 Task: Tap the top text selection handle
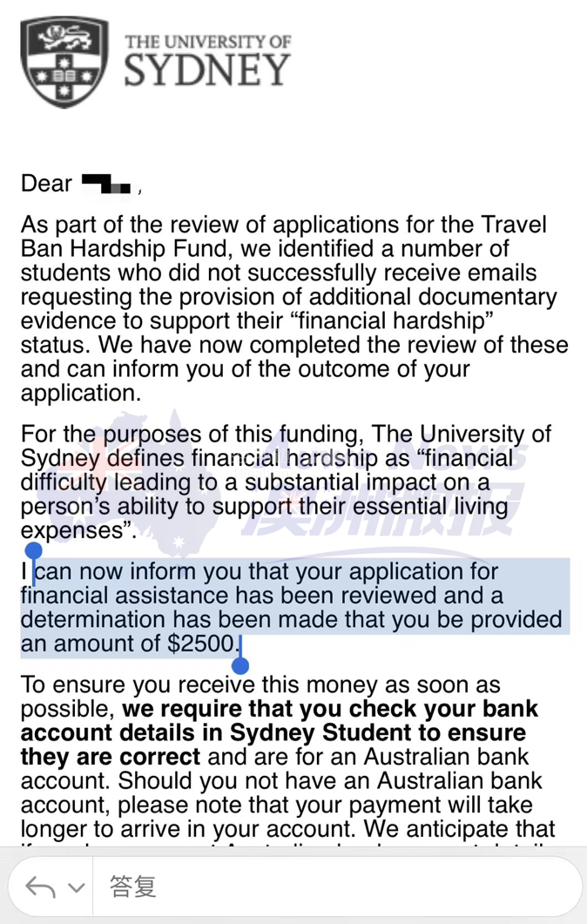coord(33,552)
